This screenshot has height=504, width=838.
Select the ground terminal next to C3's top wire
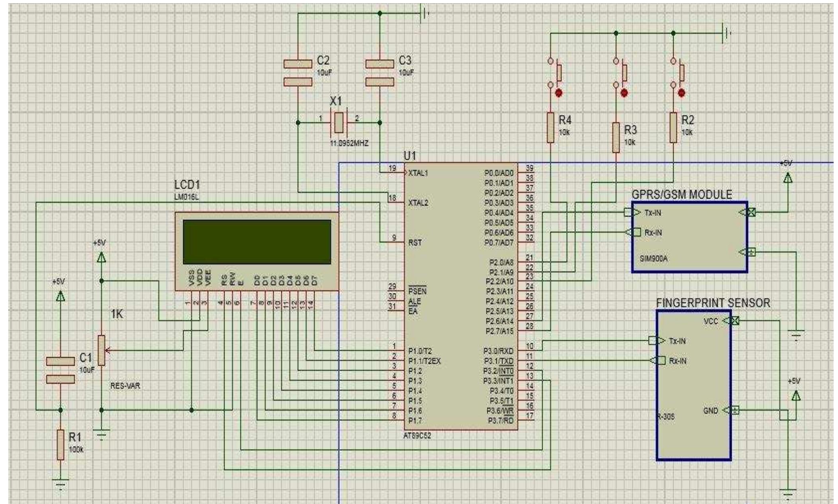tap(425, 14)
